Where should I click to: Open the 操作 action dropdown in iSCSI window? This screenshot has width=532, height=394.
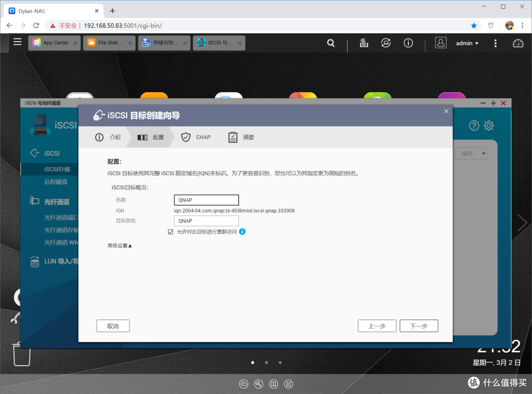click(471, 153)
